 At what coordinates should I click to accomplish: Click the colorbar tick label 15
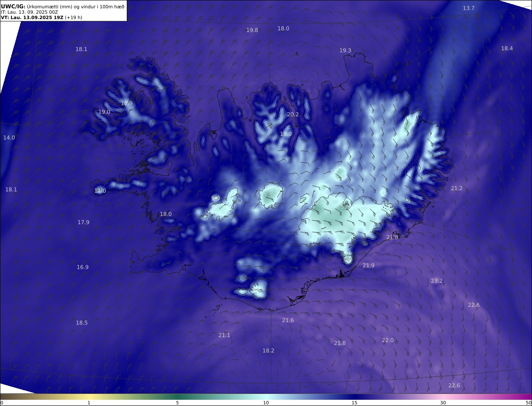355,403
